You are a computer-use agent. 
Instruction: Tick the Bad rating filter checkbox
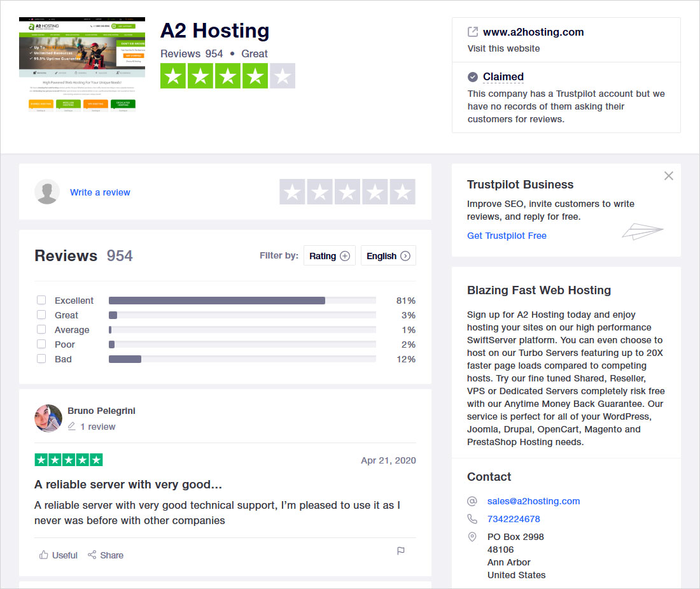pos(41,359)
